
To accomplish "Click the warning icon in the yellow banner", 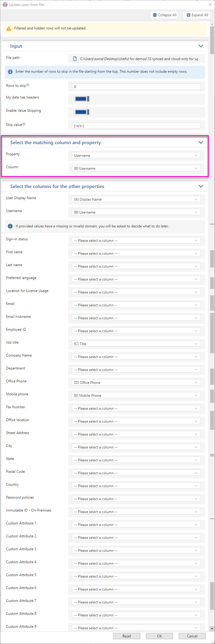I will [9, 29].
